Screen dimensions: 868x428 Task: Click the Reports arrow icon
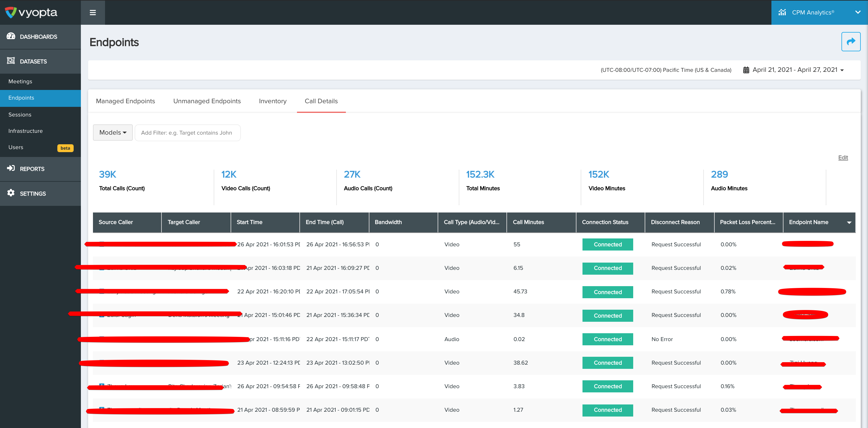[x=11, y=168]
